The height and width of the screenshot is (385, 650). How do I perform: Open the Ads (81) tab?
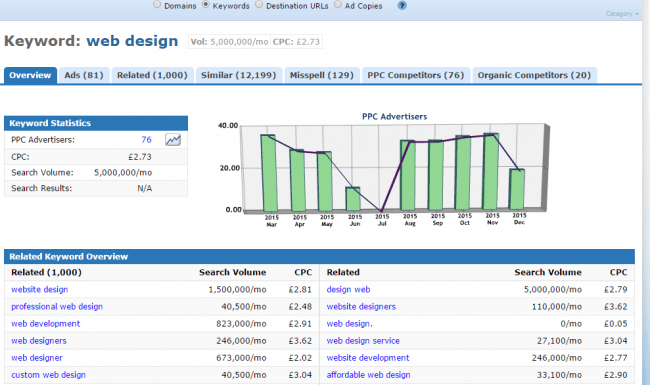(x=84, y=75)
